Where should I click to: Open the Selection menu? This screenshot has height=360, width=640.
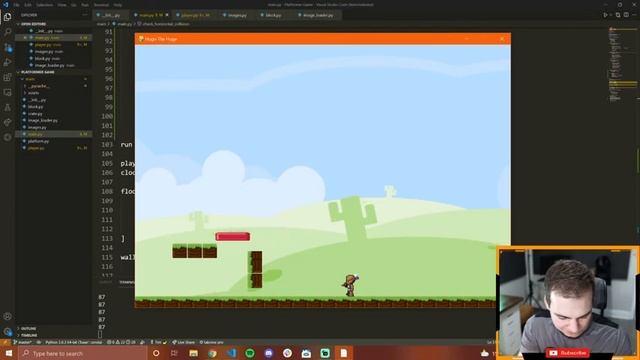(44, 5)
